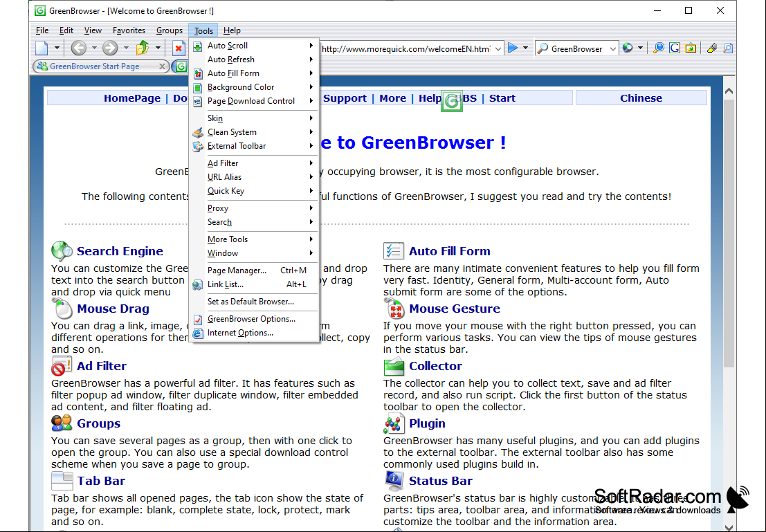Click the Internet Options menu icon
This screenshot has height=532, width=766.
197,333
